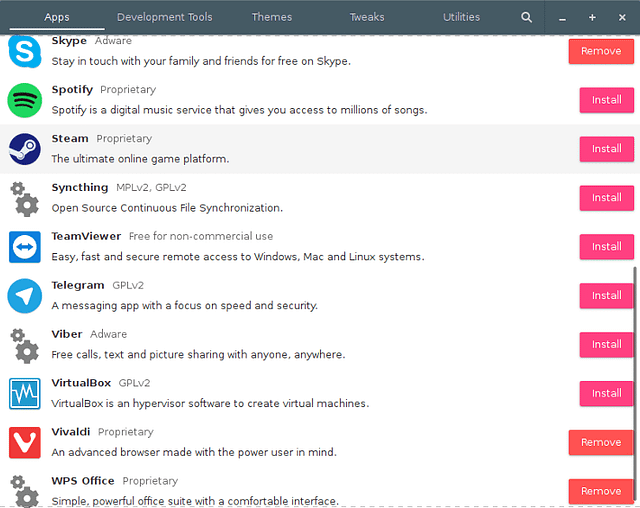Viewport: 640px width, 508px height.
Task: Install Viber
Action: coord(606,344)
